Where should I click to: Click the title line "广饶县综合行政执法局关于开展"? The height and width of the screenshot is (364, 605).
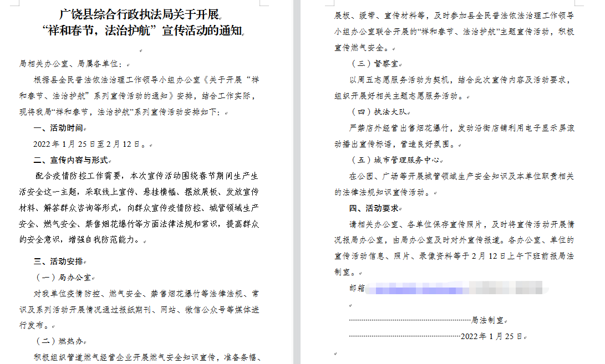coord(139,14)
